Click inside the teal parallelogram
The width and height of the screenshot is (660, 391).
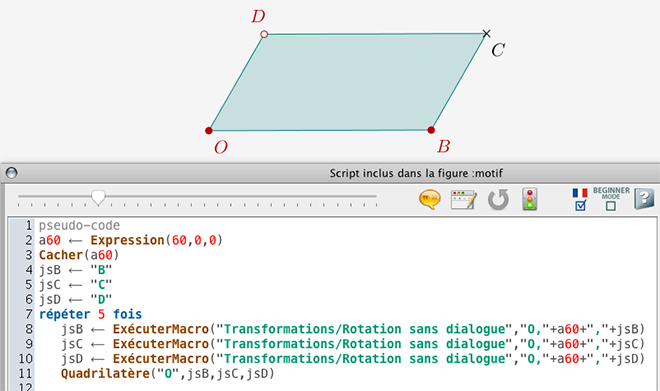(347, 82)
